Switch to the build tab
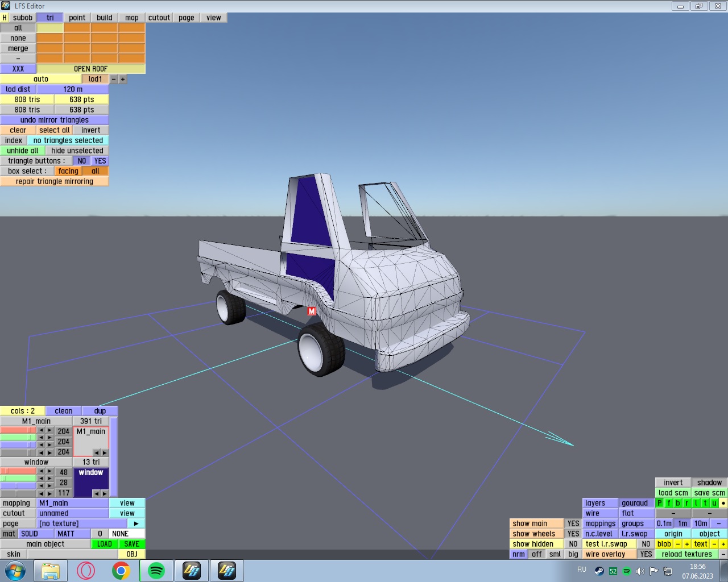This screenshot has height=582, width=728. coord(105,18)
